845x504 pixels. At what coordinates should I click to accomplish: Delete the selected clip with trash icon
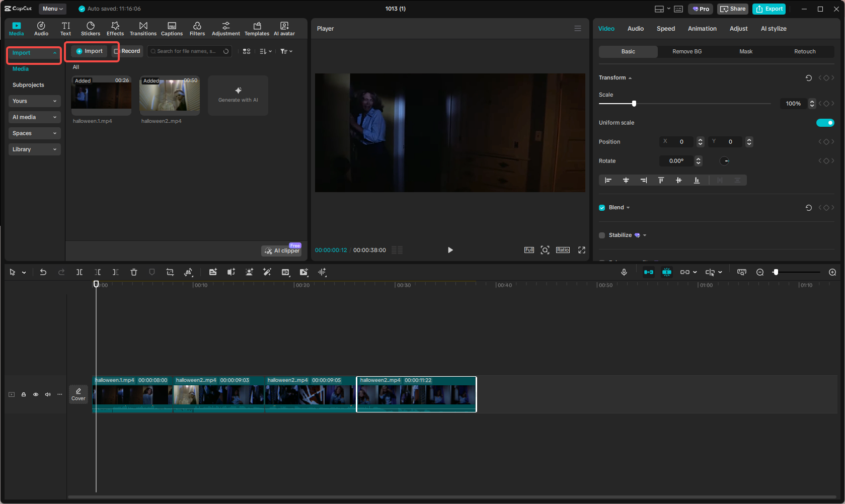pos(134,272)
